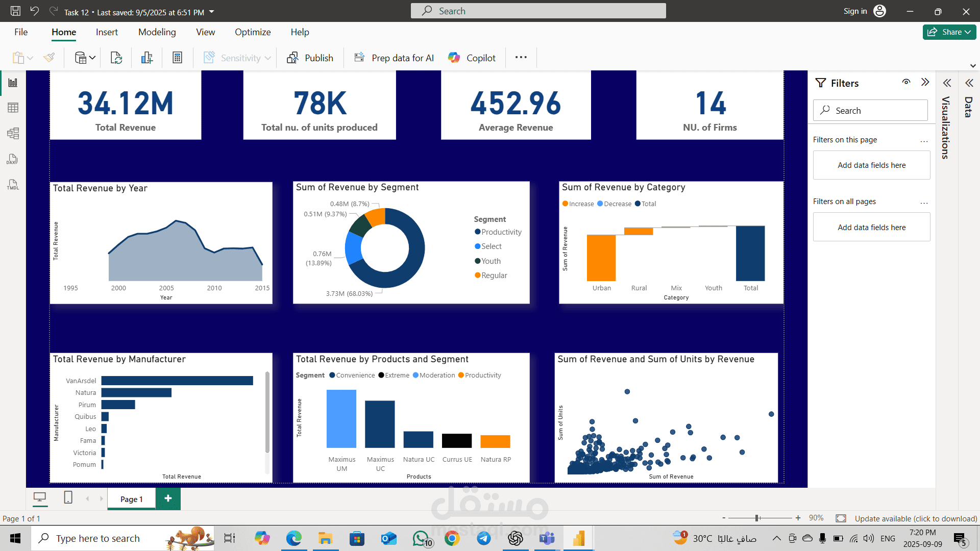Viewport: 980px width, 551px height.
Task: Click the Save icon in title bar
Action: (x=15, y=11)
